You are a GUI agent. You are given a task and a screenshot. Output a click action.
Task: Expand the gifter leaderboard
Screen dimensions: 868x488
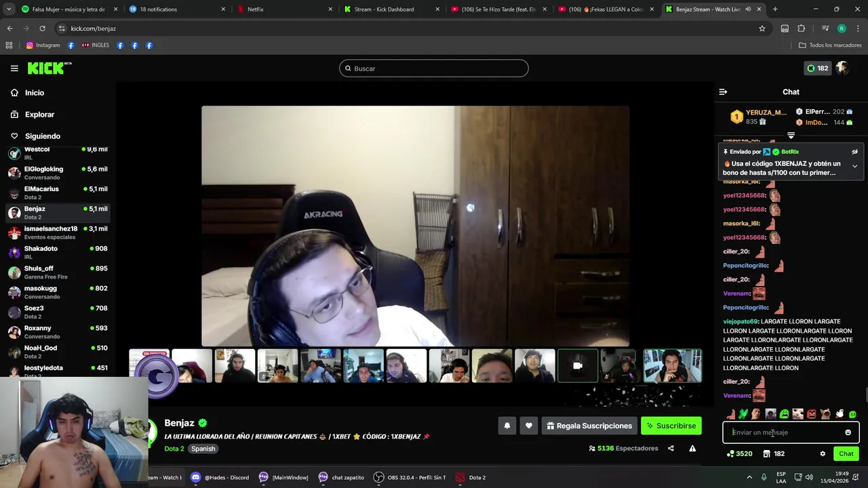pos(791,136)
